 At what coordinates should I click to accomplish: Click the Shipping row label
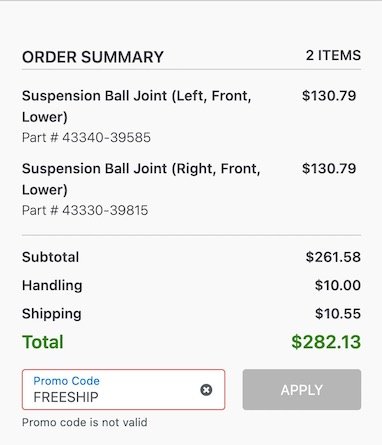[52, 314]
